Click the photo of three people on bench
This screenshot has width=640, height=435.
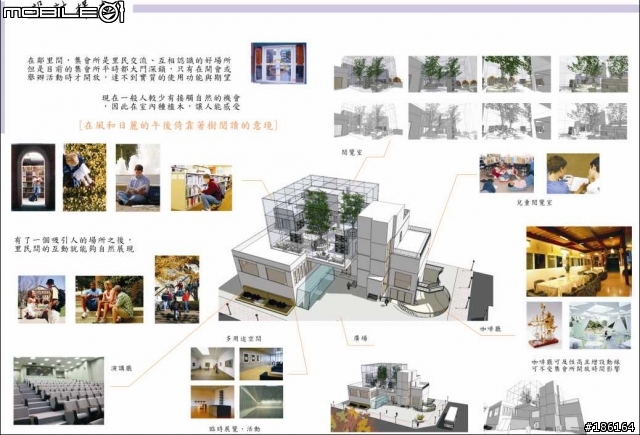tap(109, 300)
